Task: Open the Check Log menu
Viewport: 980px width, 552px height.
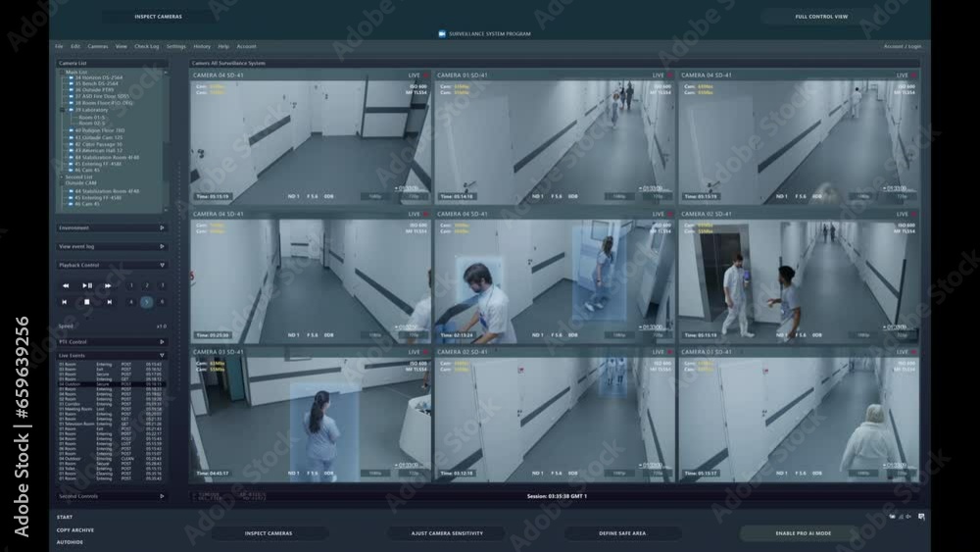Action: click(x=147, y=46)
